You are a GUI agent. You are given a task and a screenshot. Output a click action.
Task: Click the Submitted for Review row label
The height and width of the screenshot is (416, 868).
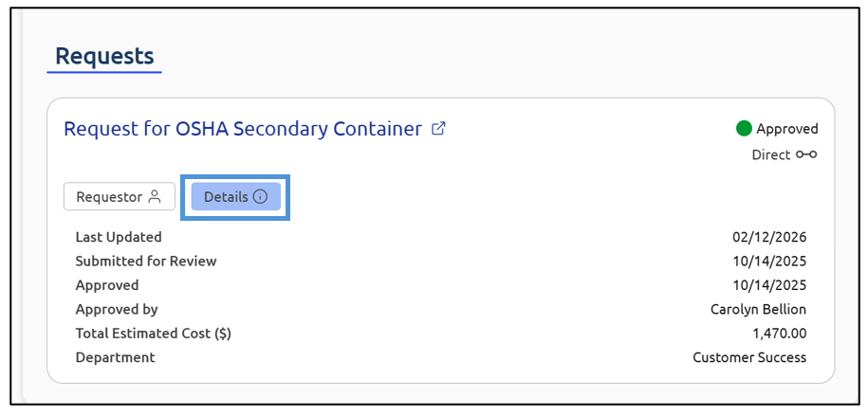tap(146, 261)
